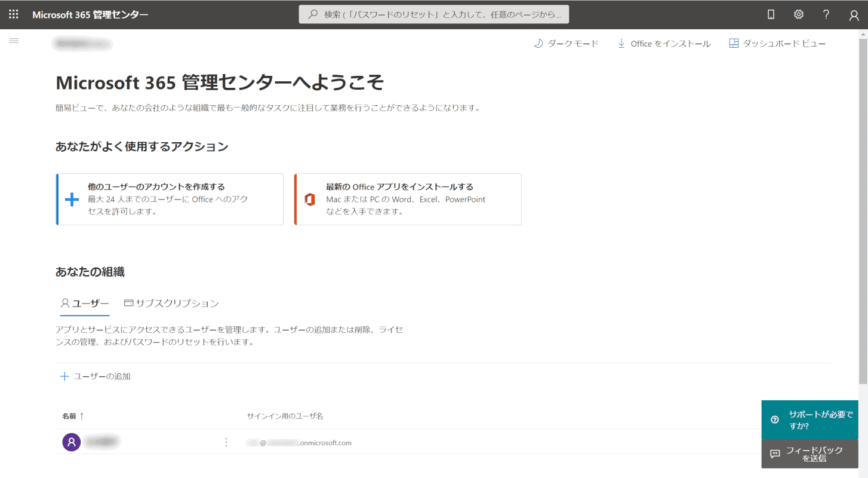Open the app launcher waffle icon

14,14
